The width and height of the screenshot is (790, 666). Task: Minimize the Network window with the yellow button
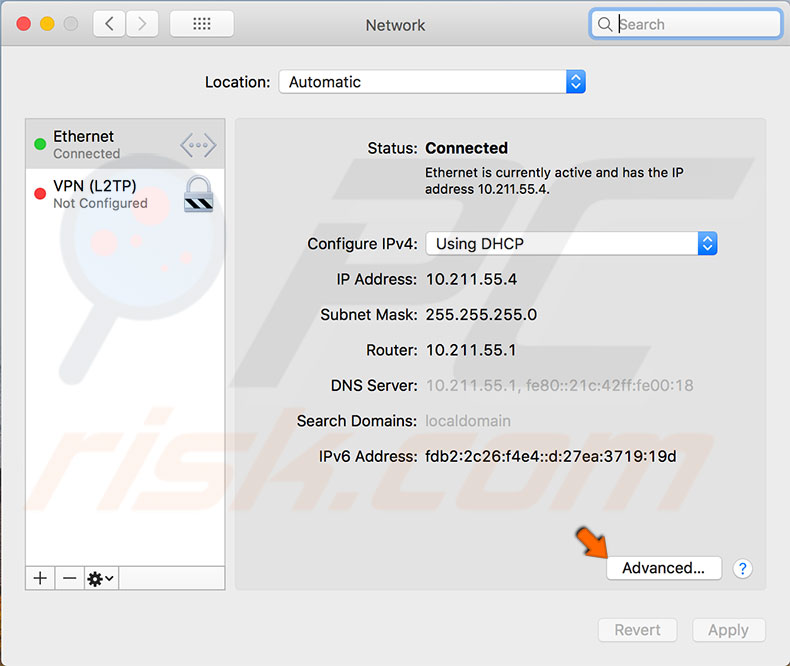click(x=47, y=24)
